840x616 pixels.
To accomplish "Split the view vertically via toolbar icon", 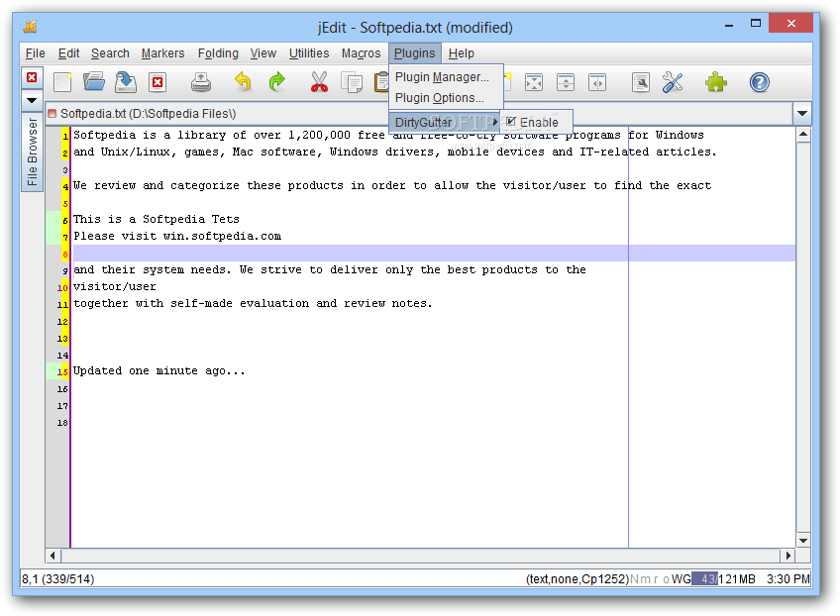I will [x=596, y=82].
